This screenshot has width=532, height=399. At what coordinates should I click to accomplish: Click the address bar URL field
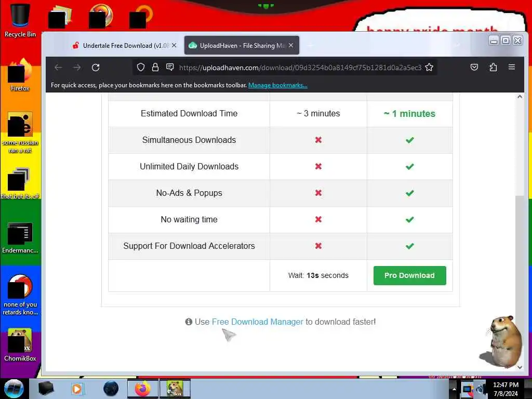coord(300,68)
